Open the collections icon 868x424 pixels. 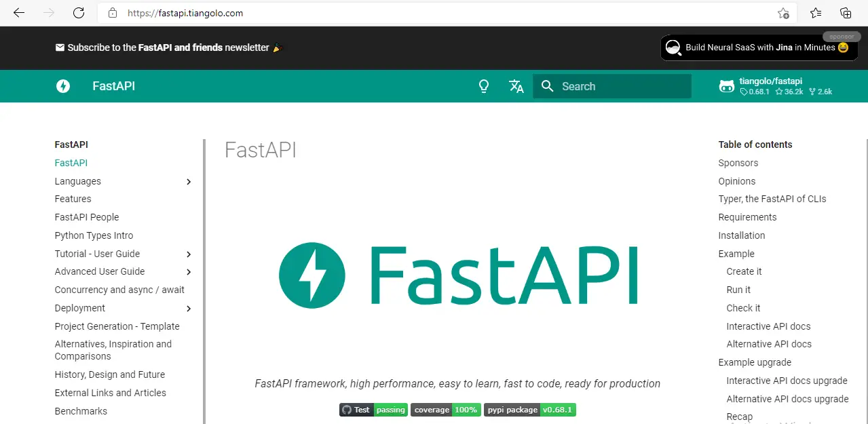846,13
